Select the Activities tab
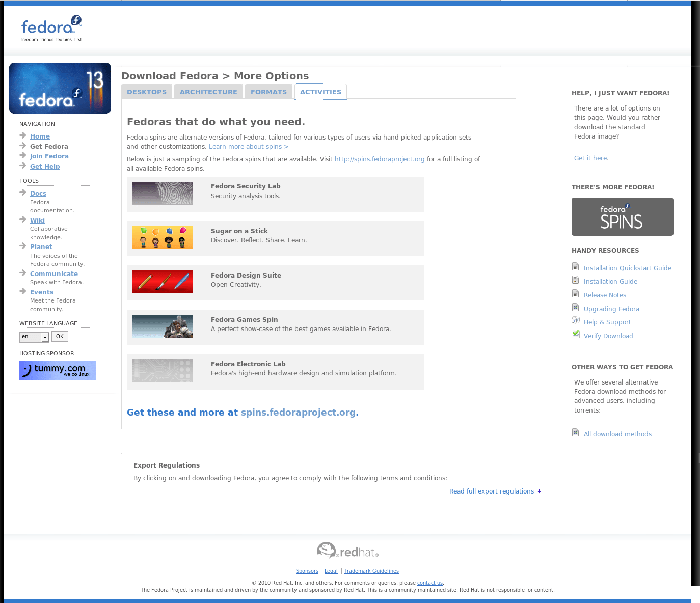 (320, 92)
